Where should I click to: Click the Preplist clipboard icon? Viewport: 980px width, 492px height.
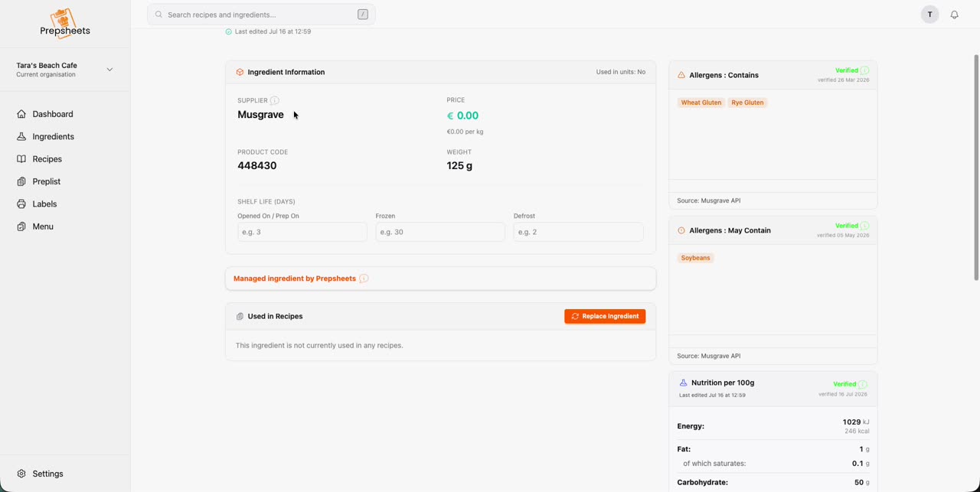point(21,181)
